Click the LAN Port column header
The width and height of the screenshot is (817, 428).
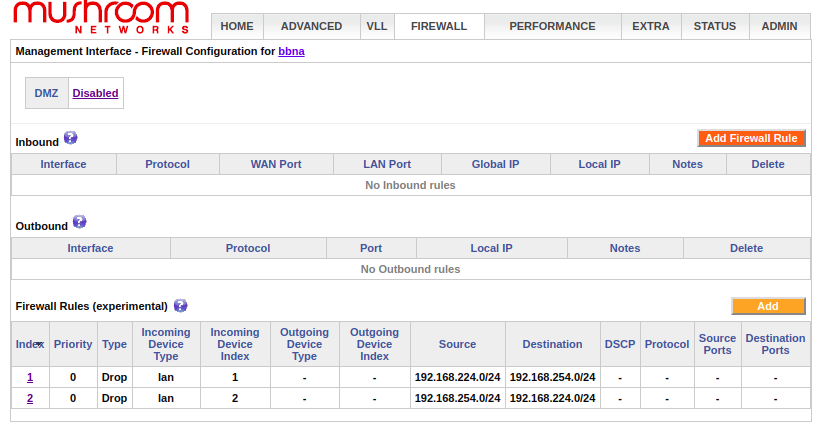pyautogui.click(x=387, y=164)
